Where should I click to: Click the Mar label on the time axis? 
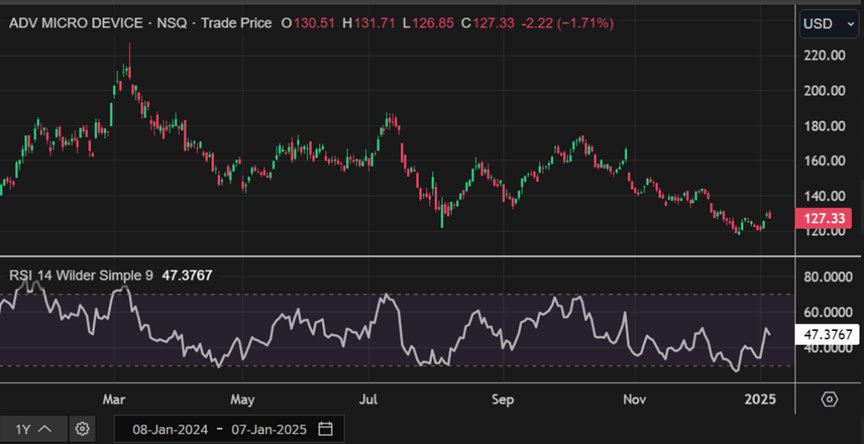point(114,399)
